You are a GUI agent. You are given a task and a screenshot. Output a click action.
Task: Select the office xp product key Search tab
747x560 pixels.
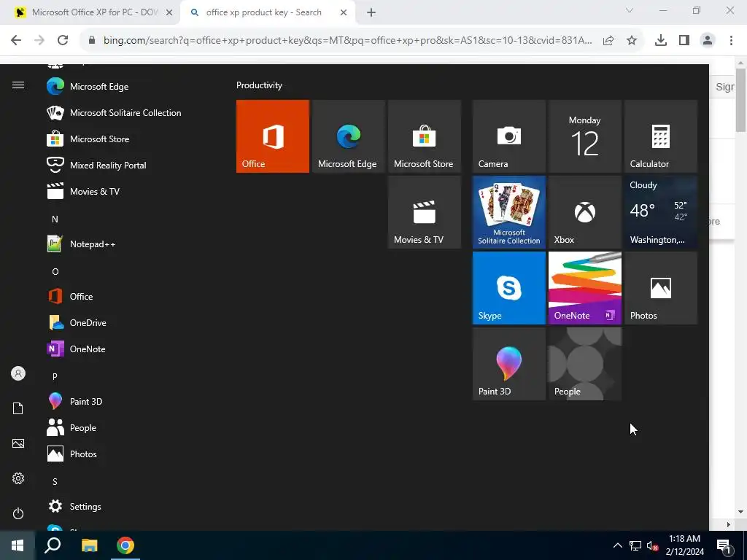point(267,12)
